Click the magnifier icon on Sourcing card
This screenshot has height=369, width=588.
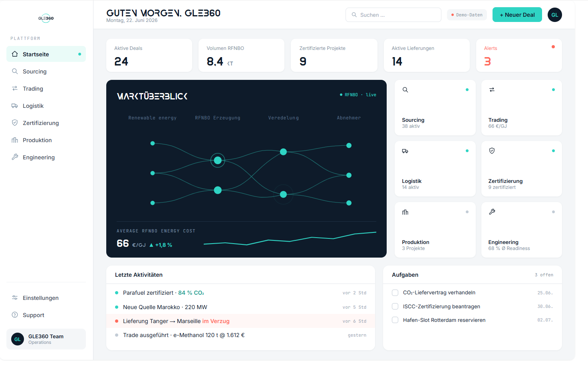405,90
